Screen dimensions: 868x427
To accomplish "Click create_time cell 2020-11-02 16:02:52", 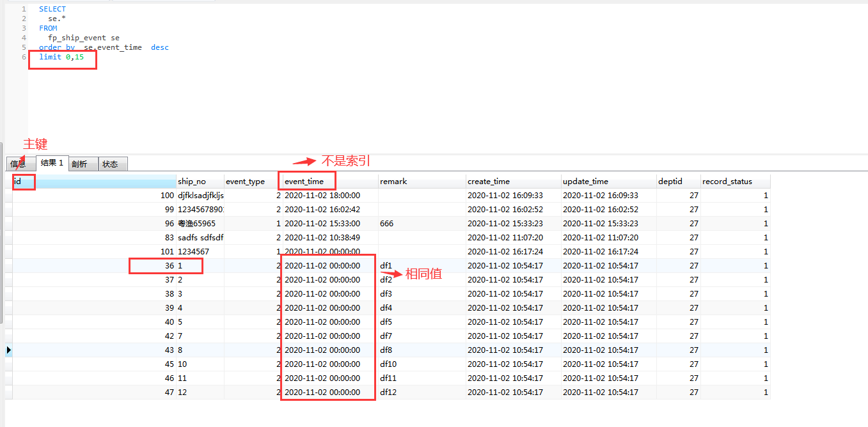I will point(514,210).
